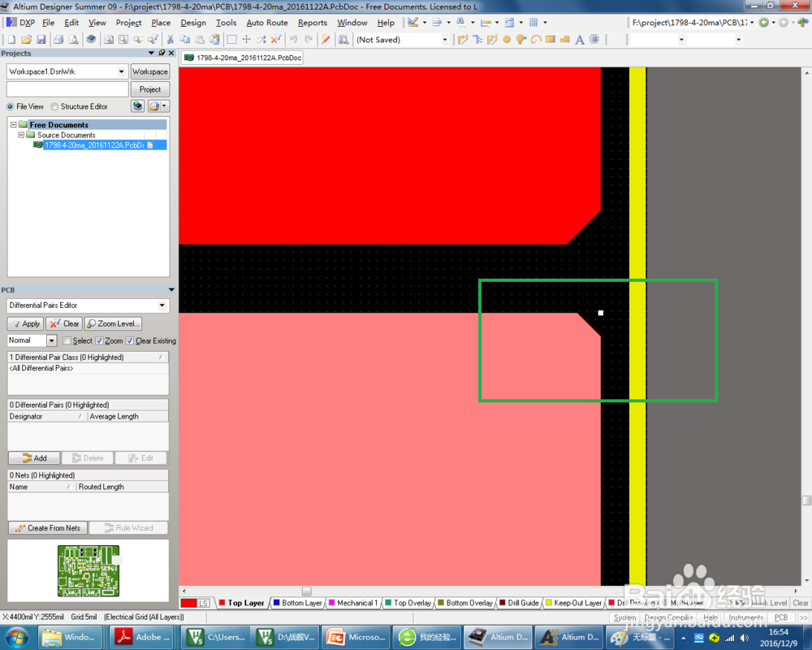Open the Grid options icon
Viewport: 812px width, 650px height.
pos(534,22)
